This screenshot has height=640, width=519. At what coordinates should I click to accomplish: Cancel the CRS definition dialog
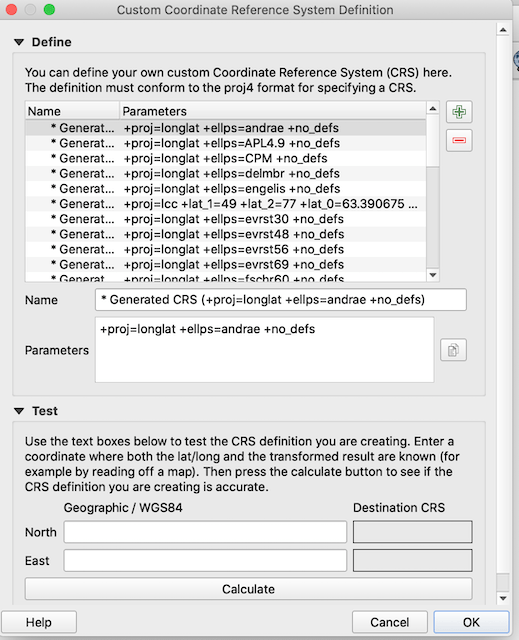[x=390, y=622]
